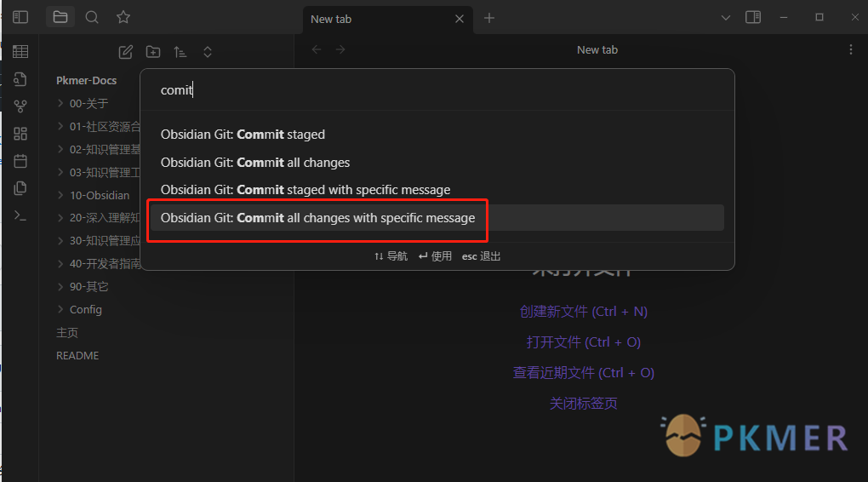
Task: Choose Obsidian Git: Commit all changes
Action: point(437,163)
